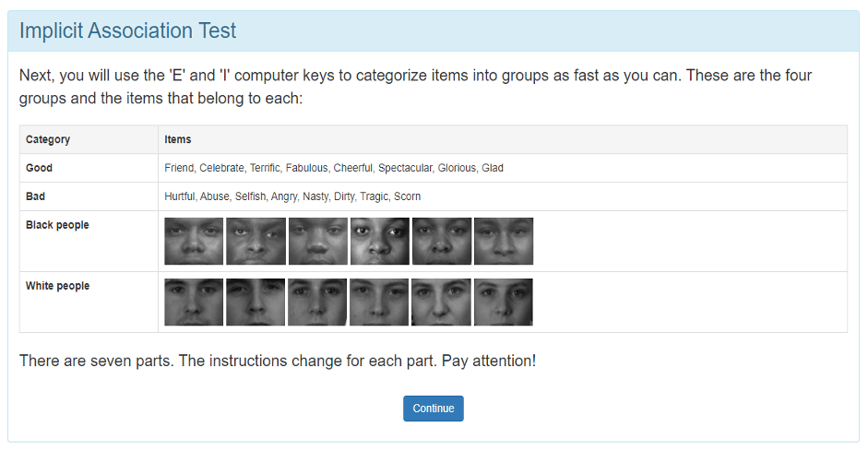868x451 pixels.
Task: Click the first face image in White people row
Action: [194, 303]
